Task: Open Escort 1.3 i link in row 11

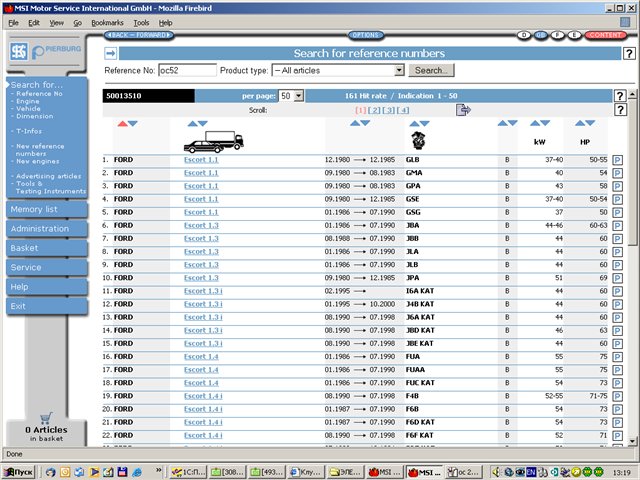Action: 203,291
